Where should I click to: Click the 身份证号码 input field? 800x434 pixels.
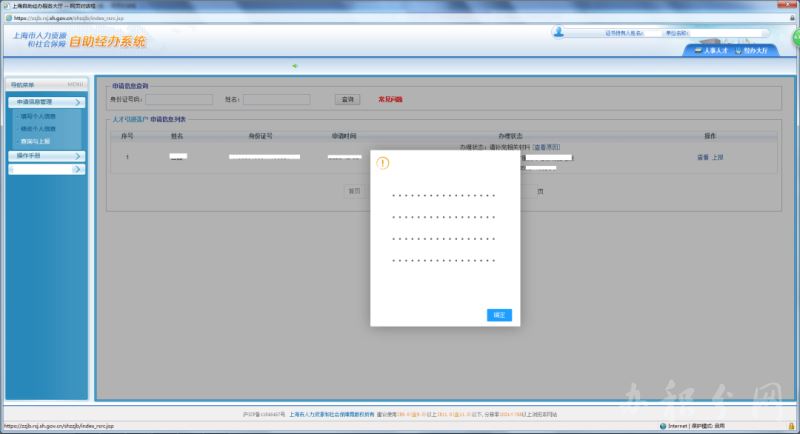click(x=179, y=99)
